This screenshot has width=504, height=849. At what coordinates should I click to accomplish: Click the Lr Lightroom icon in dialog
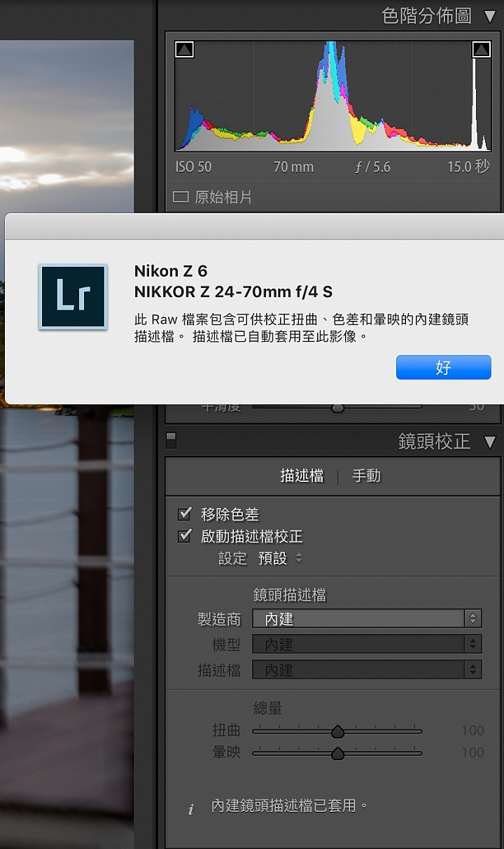(73, 297)
